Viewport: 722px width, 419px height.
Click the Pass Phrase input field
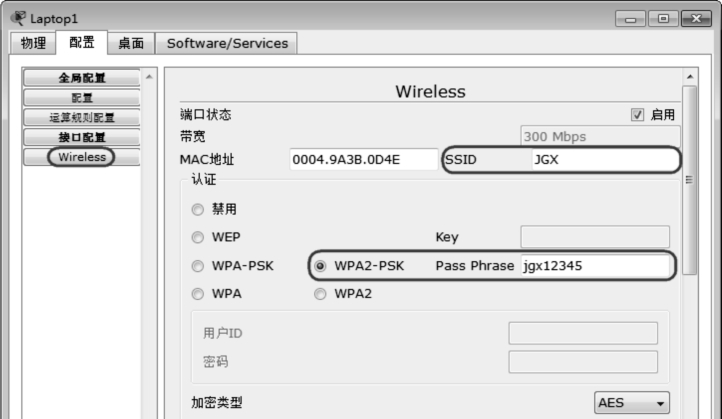(595, 266)
